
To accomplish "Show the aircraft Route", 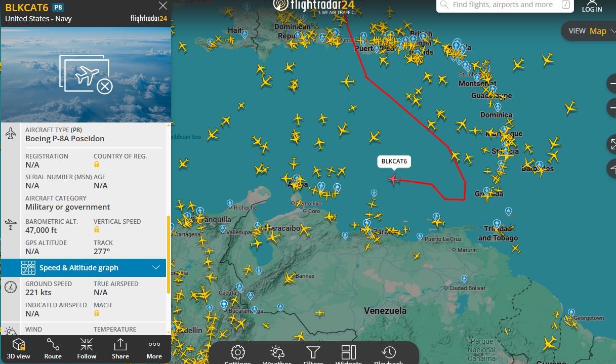I will (53, 348).
